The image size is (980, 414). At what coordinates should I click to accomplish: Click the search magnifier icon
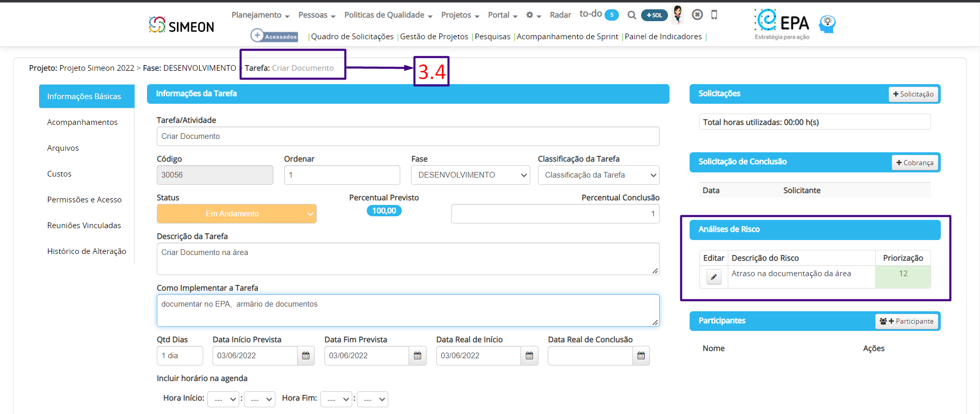[631, 15]
